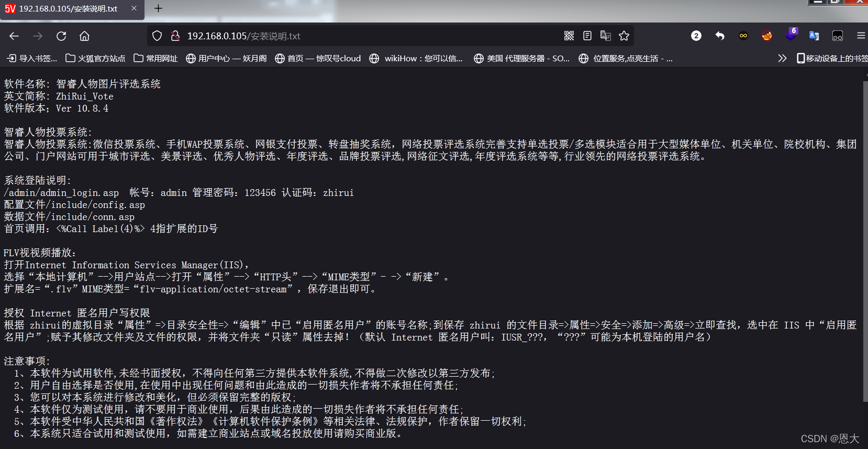Click the heading FLV视视频播放:
Screen dimensions: 868x449
pos(40,253)
